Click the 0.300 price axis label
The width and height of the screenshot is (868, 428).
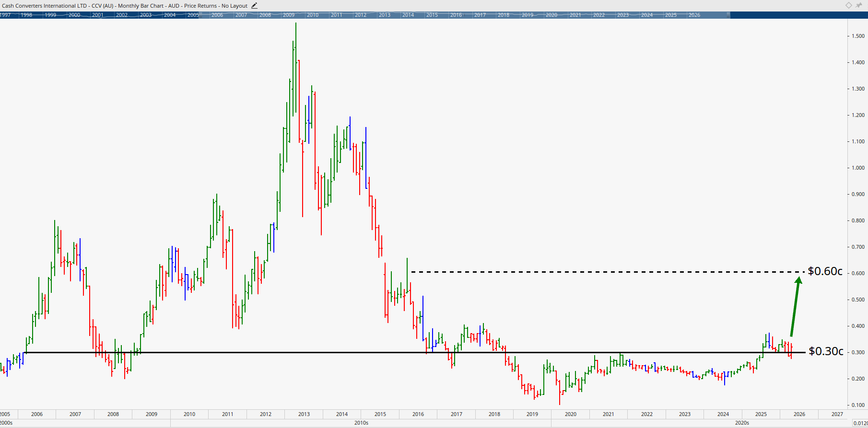point(858,352)
